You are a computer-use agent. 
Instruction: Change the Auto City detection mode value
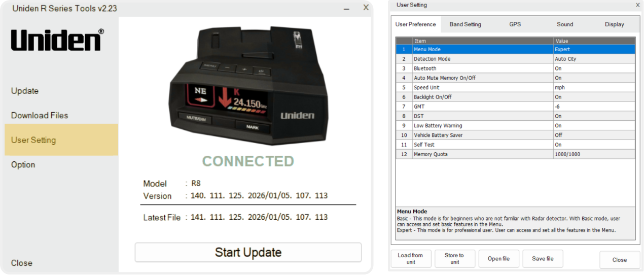point(594,59)
